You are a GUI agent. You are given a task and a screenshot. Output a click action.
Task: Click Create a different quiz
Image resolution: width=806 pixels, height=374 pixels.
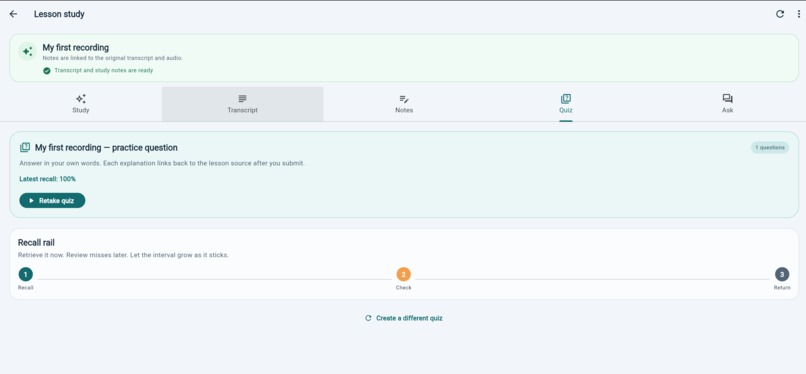point(404,319)
